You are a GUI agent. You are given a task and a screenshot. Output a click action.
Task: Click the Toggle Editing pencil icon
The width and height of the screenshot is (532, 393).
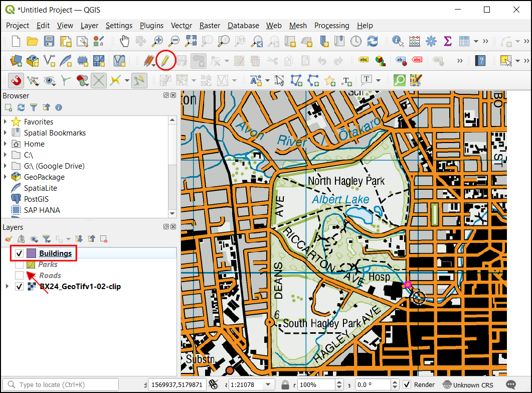click(165, 61)
